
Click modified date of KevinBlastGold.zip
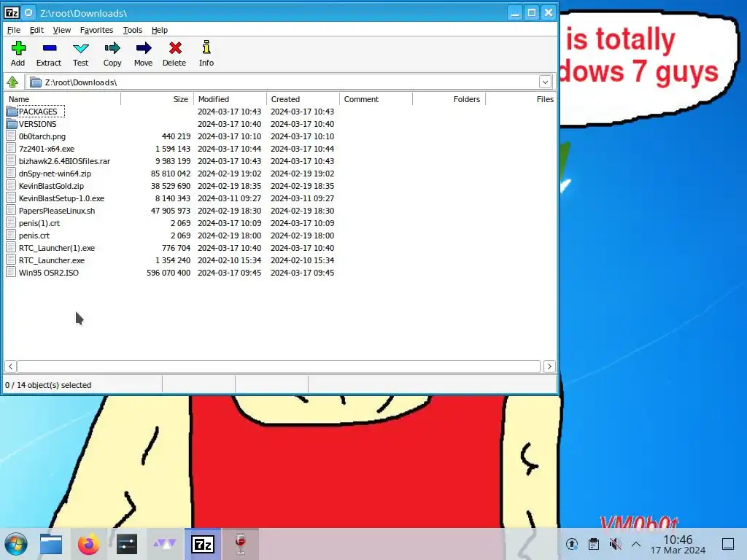point(229,186)
